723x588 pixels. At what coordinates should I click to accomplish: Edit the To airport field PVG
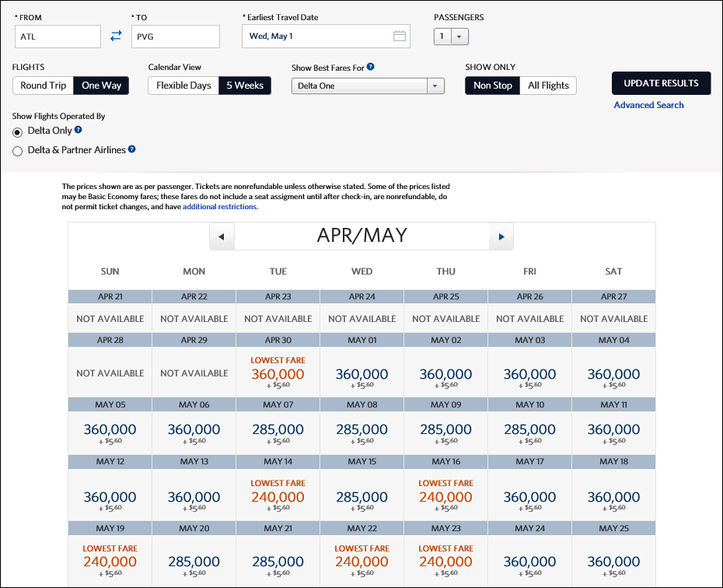175,37
